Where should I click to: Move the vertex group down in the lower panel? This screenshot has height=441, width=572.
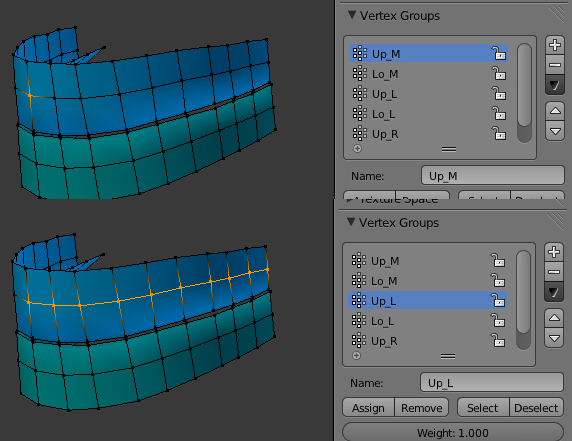(554, 338)
